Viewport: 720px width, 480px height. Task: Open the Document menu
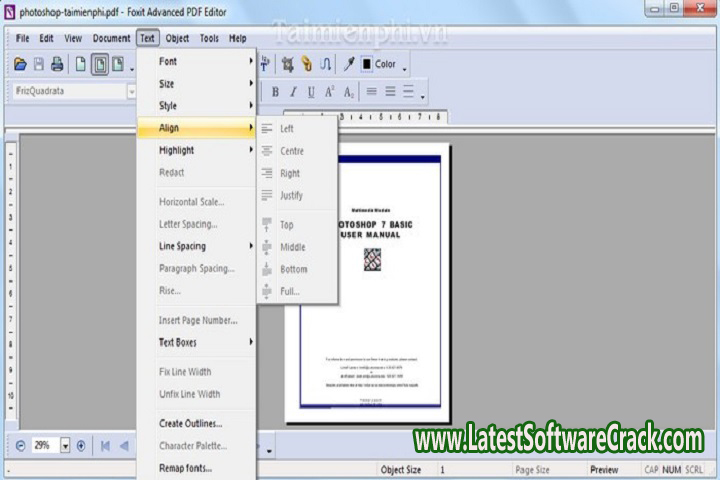[111, 38]
